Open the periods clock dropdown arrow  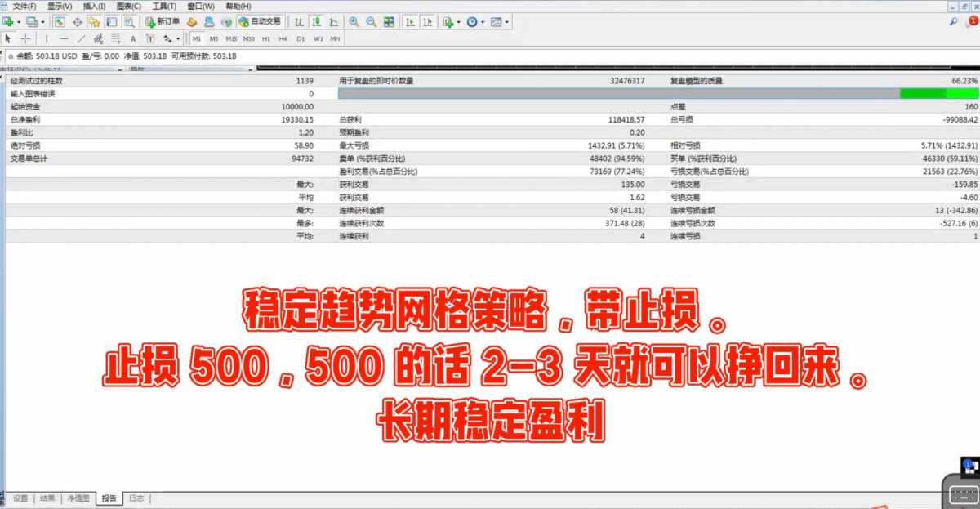(x=483, y=22)
